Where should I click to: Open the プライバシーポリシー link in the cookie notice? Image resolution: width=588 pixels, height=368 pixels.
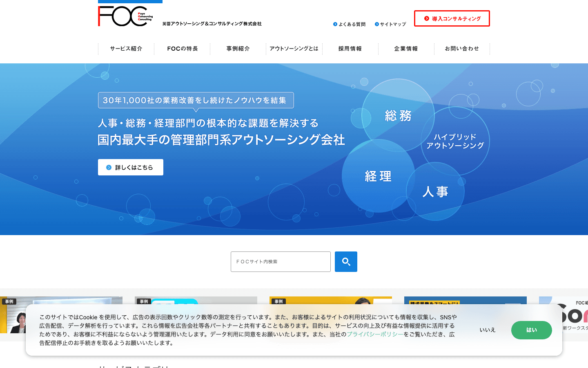[375, 334]
